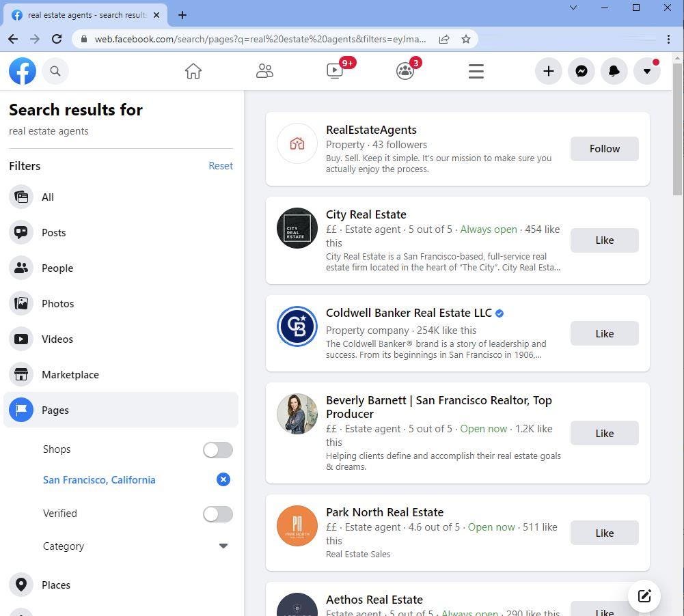Select the Videos filter
The height and width of the screenshot is (616, 684).
coord(121,339)
